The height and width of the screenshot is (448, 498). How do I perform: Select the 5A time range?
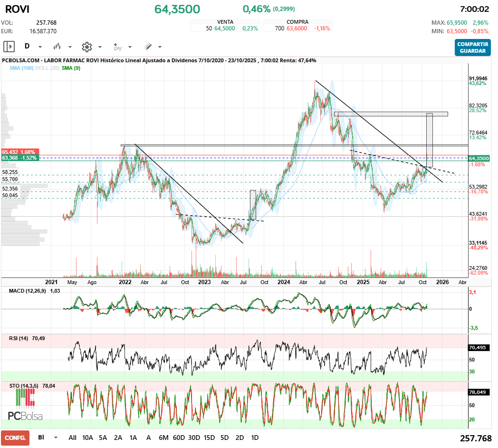tap(103, 438)
